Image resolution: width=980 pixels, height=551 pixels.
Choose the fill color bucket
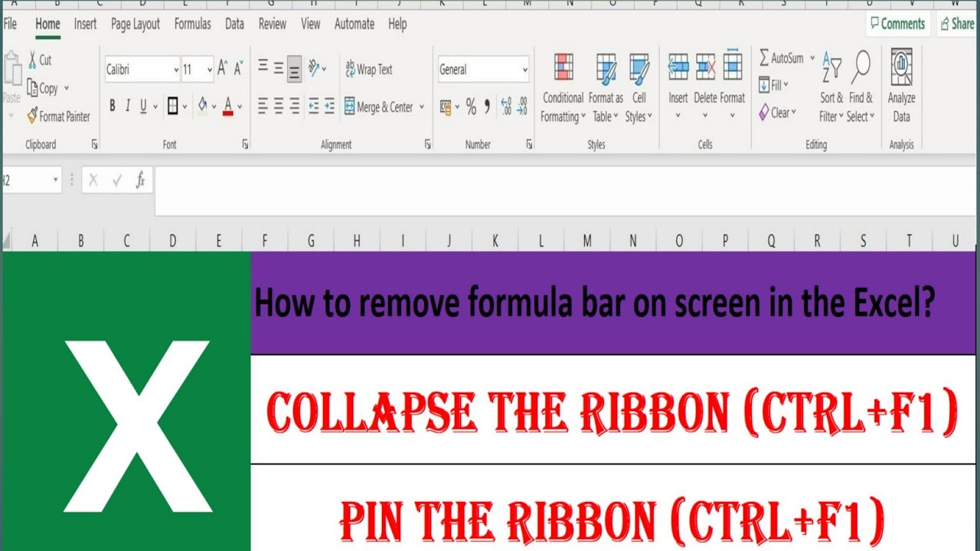pos(202,106)
